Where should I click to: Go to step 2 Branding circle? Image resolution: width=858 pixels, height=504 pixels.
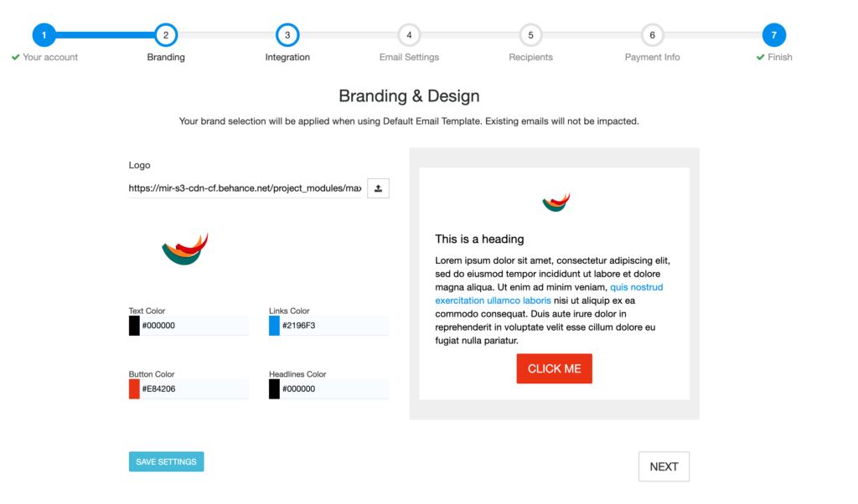[x=166, y=35]
